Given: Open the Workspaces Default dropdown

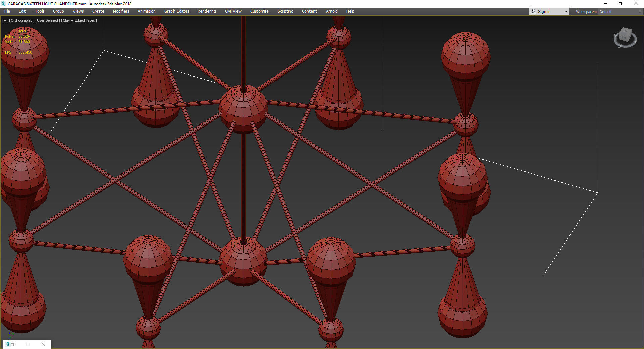Looking at the screenshot, I should (x=621, y=12).
